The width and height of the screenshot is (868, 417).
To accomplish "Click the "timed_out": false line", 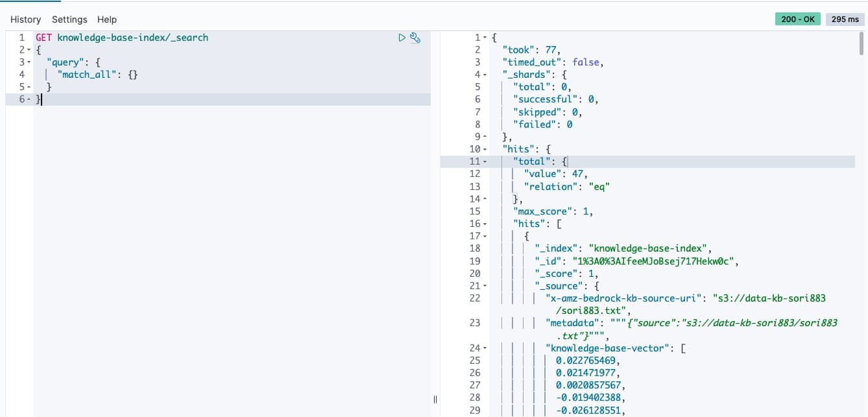I will click(553, 62).
